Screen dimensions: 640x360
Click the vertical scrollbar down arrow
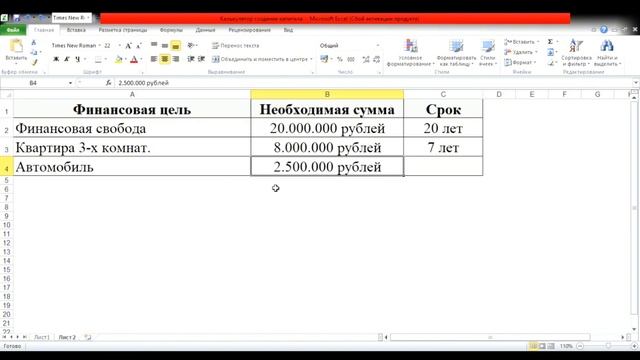[634, 329]
